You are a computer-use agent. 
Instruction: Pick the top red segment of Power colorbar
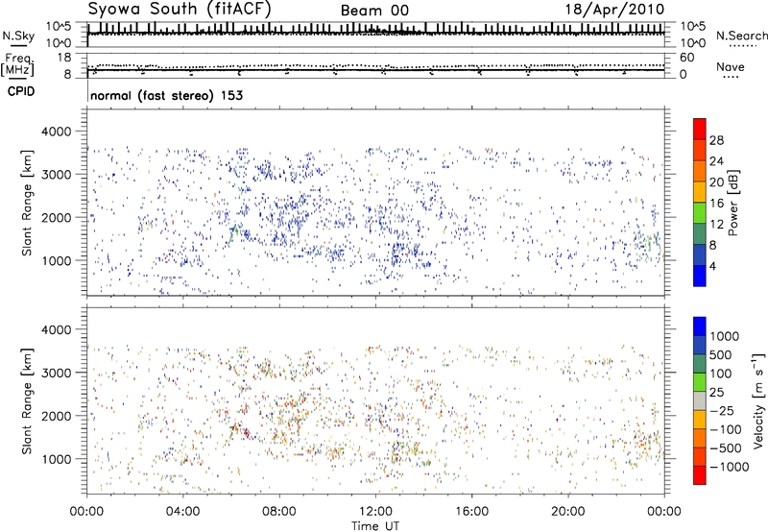[700, 129]
